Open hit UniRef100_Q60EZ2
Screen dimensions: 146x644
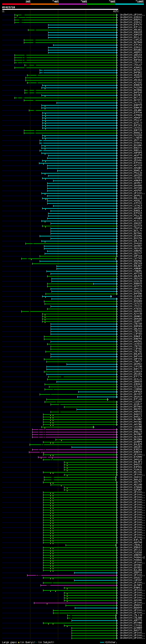131,75
